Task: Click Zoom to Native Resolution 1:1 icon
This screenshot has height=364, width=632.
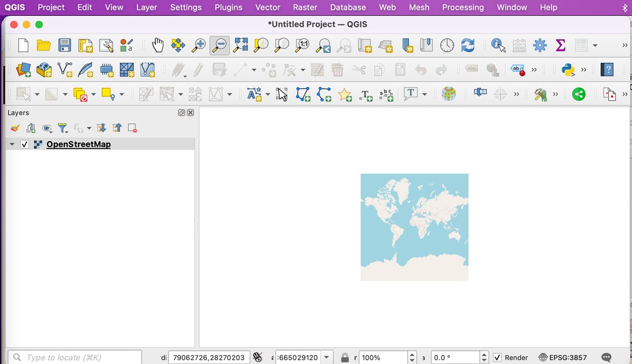Action: click(302, 45)
